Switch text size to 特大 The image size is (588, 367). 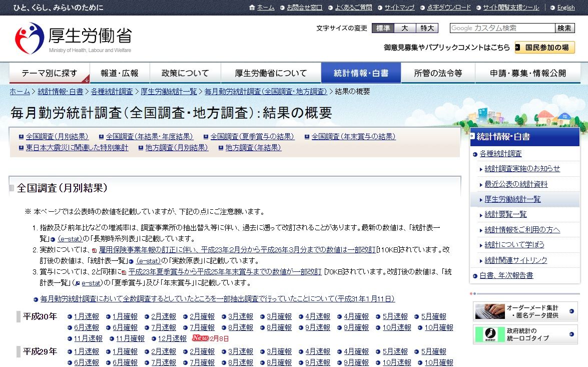pos(427,28)
